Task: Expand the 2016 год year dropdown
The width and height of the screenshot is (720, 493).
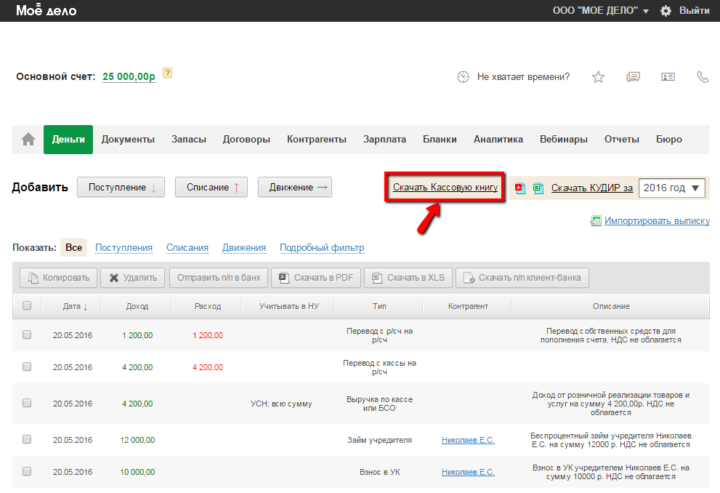Action: pos(672,187)
